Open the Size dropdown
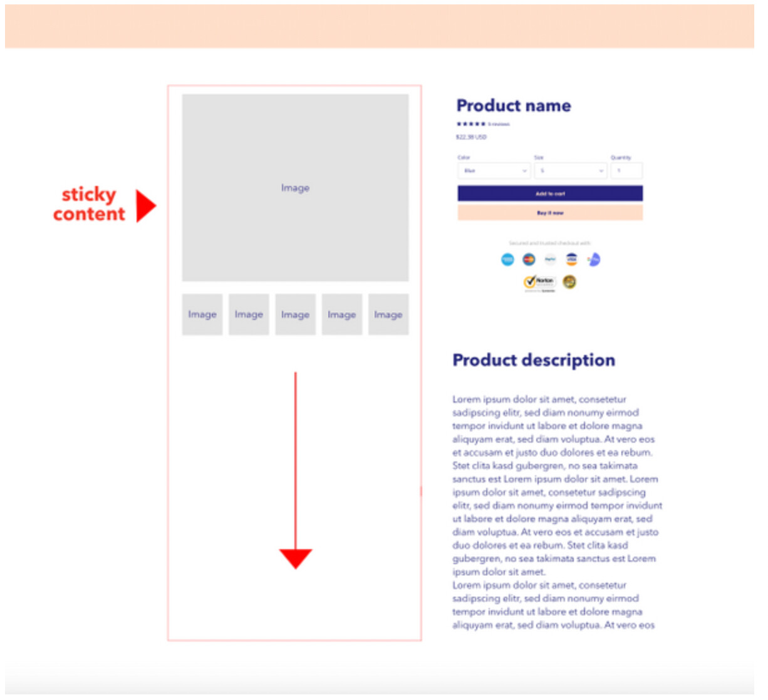 point(570,170)
